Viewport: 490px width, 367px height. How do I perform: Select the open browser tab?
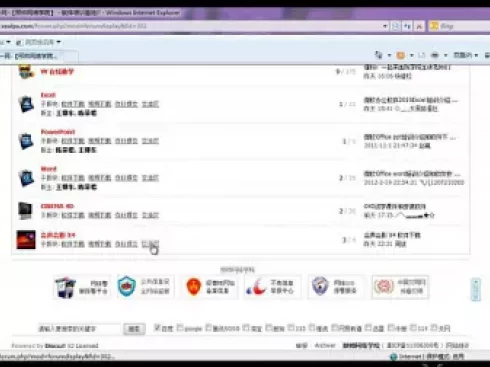38,56
